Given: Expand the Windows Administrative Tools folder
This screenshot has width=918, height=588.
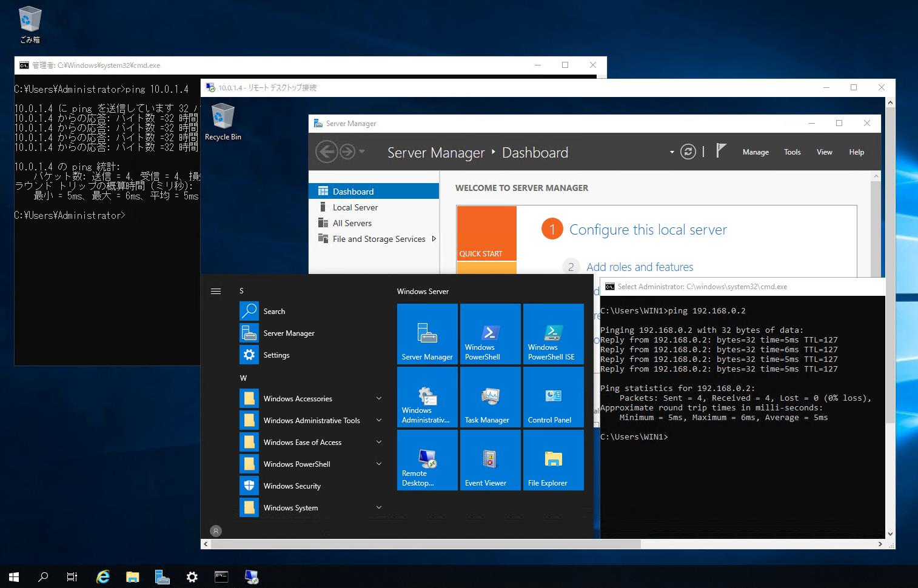Looking at the screenshot, I should coord(312,420).
